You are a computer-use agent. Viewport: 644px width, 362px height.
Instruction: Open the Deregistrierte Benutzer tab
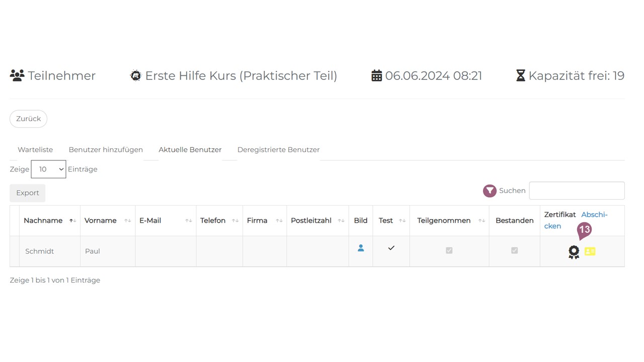click(x=278, y=150)
